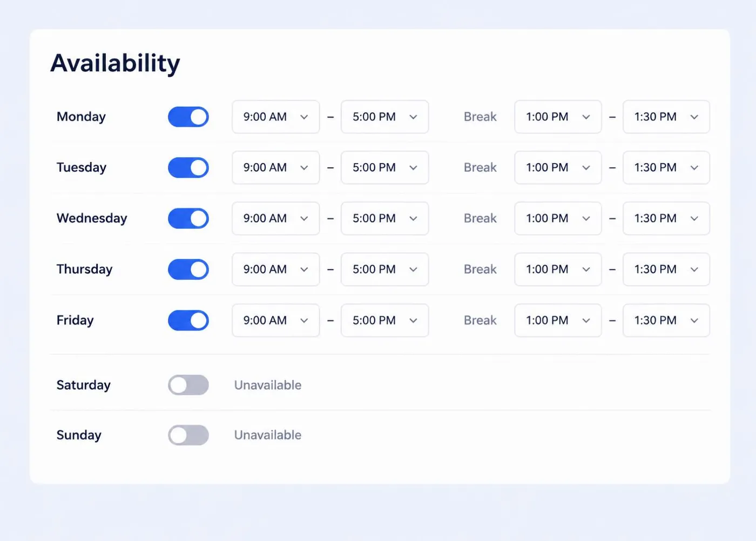Expand Friday break end 1:30 PM dropdown
The image size is (756, 541).
[x=666, y=320]
